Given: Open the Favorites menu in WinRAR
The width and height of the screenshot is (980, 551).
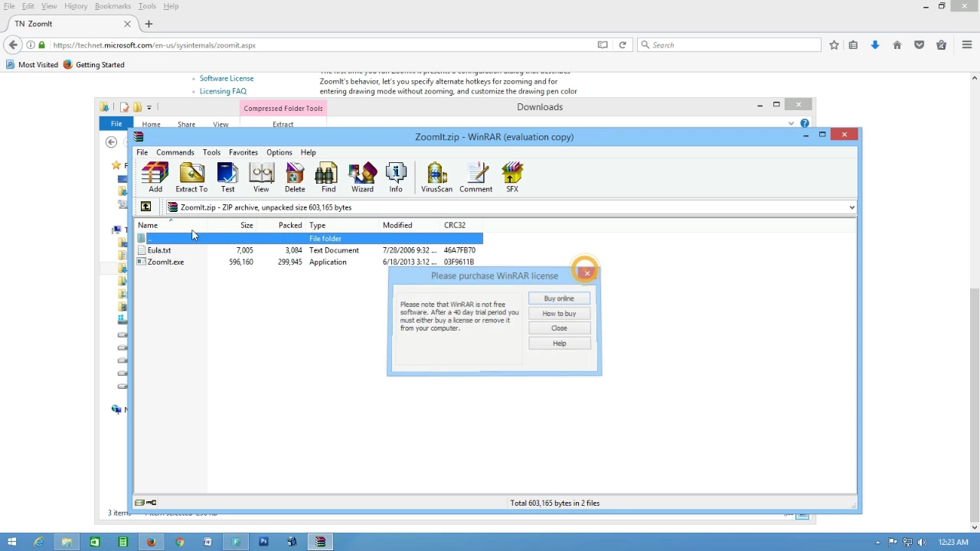Looking at the screenshot, I should click(243, 152).
